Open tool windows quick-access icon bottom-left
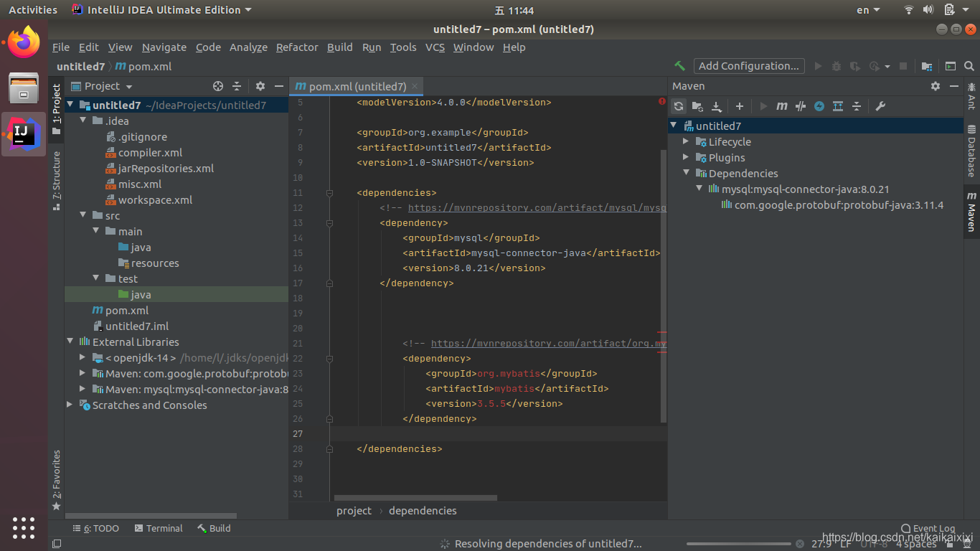 tap(57, 544)
